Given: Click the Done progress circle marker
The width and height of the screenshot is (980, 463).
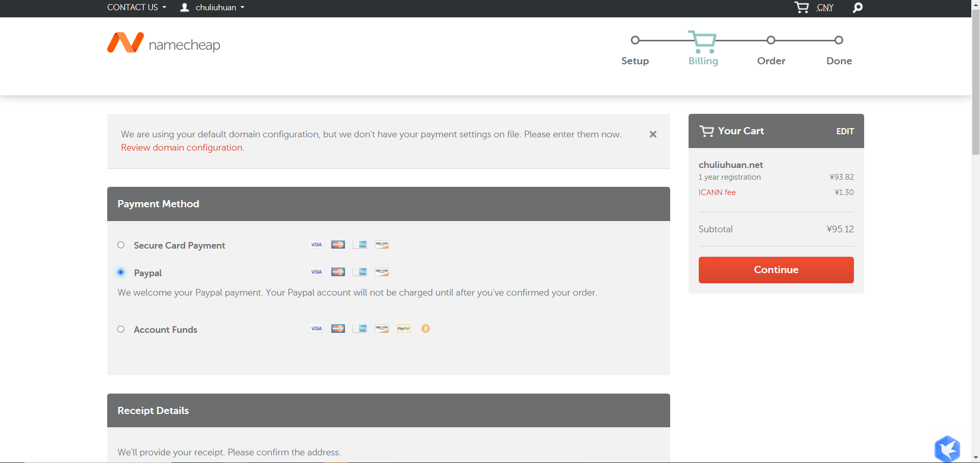Looking at the screenshot, I should pos(839,40).
